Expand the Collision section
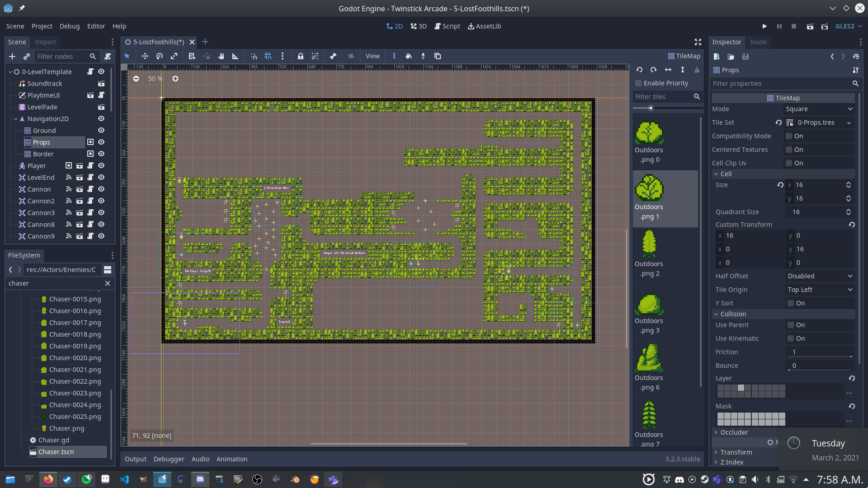The width and height of the screenshot is (868, 488). tap(718, 314)
